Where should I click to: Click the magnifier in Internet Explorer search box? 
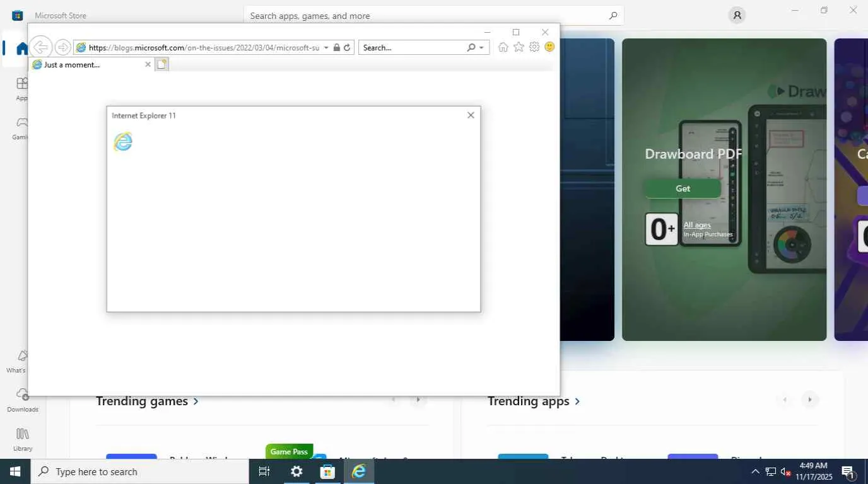(x=471, y=47)
